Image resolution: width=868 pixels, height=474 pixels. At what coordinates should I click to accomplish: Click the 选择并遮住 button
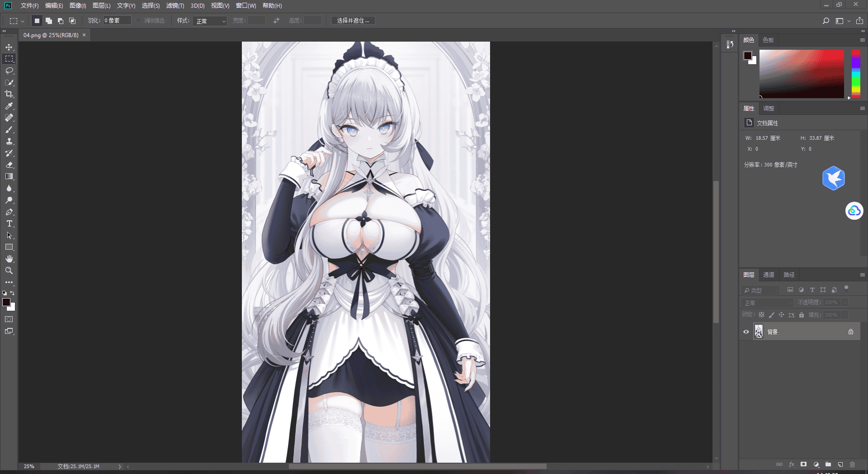353,21
